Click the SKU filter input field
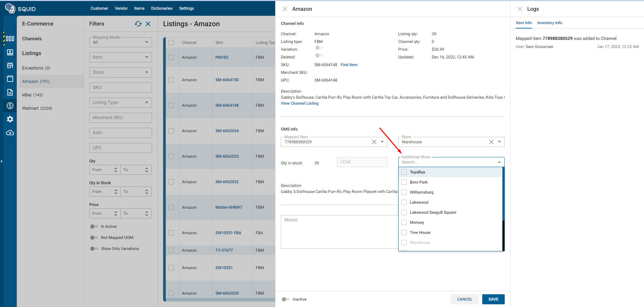The width and height of the screenshot is (644, 307). 120,88
